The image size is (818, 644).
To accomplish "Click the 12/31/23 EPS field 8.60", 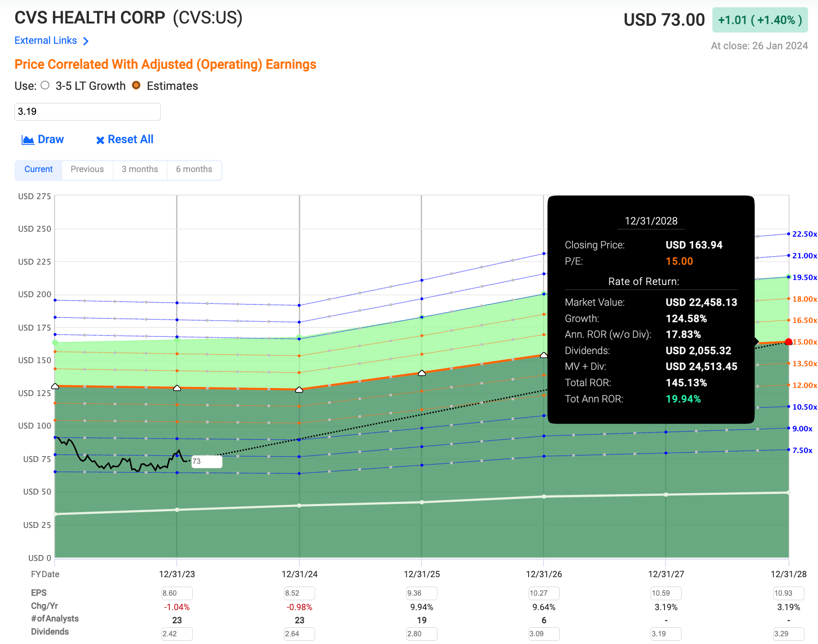I will pyautogui.click(x=177, y=593).
